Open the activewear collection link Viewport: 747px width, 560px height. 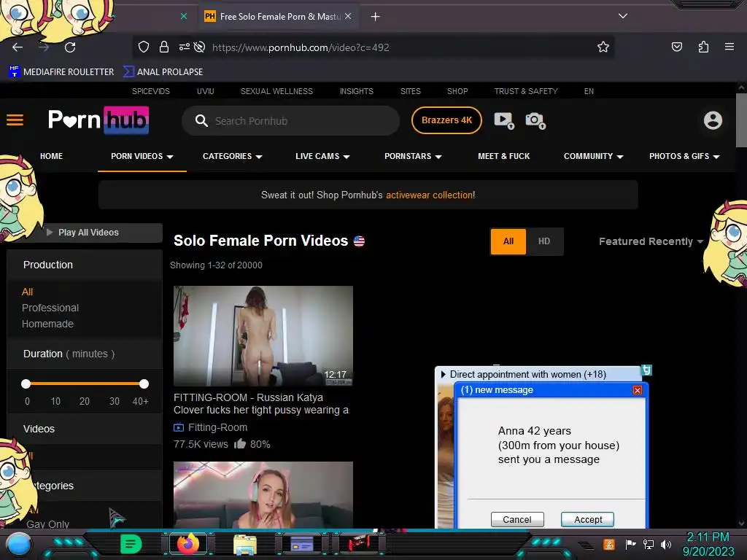point(430,195)
